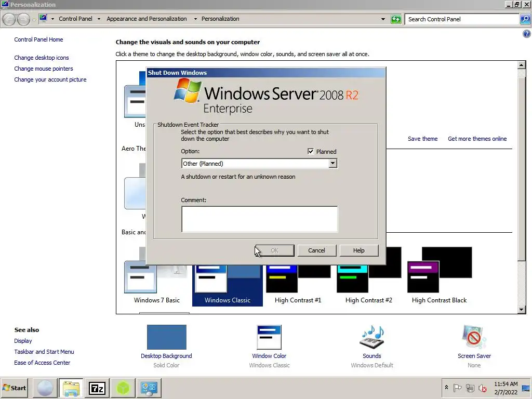Click the themes list scroll down arrow
Screen dimensions: 532x399
click(522, 310)
